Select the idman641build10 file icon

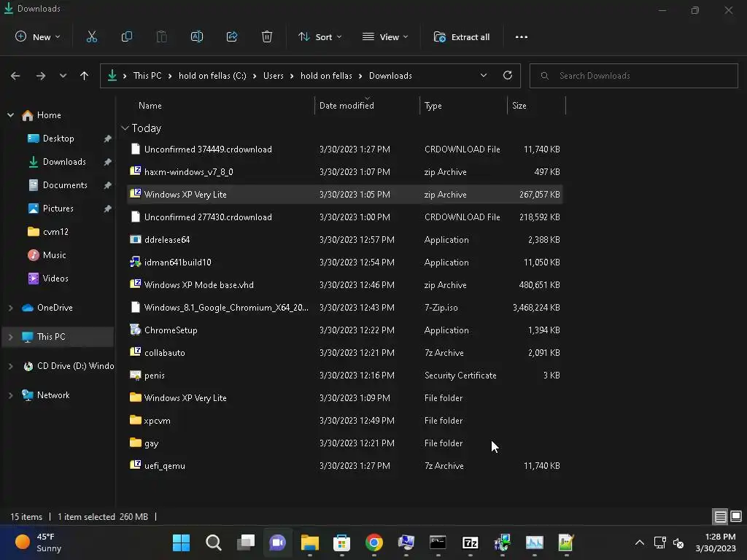point(135,262)
